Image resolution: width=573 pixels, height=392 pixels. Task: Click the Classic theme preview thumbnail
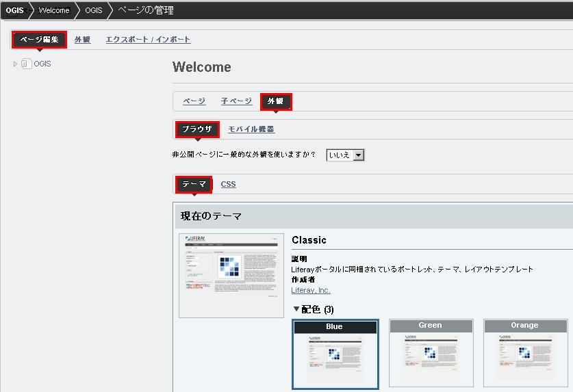(231, 275)
